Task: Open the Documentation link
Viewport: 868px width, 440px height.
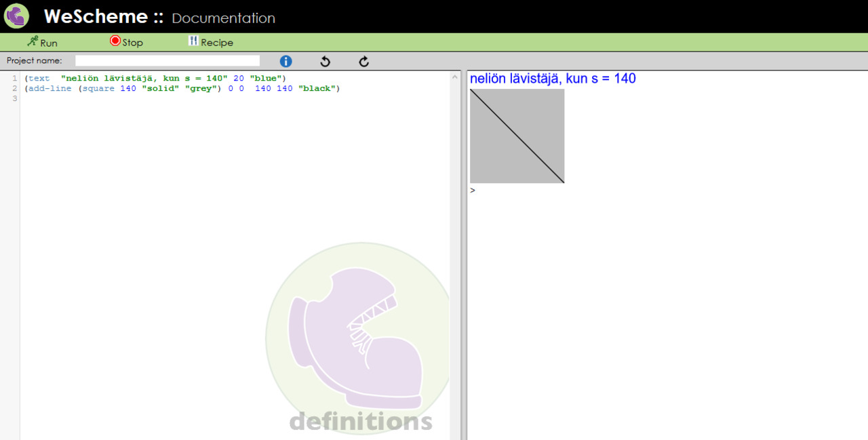Action: coord(223,18)
